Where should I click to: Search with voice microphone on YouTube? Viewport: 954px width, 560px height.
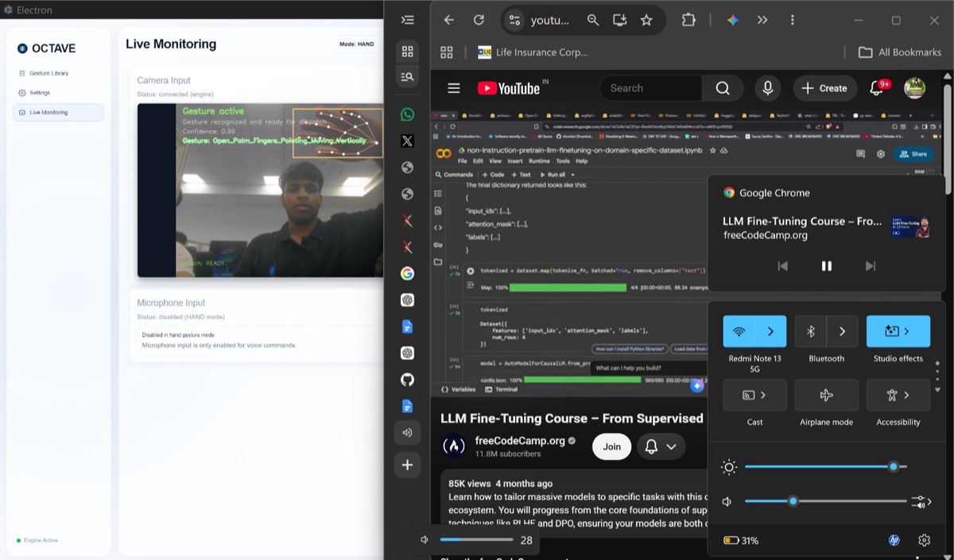coord(768,88)
